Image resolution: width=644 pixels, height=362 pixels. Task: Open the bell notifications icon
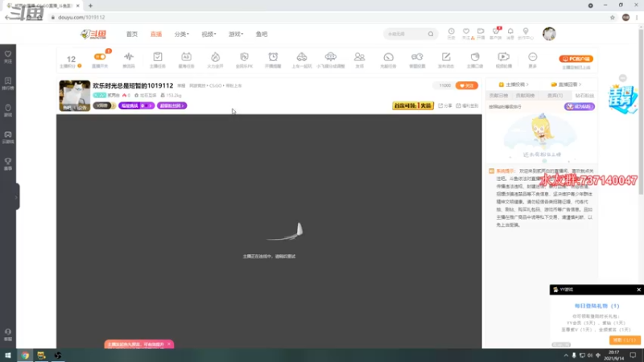(x=510, y=33)
